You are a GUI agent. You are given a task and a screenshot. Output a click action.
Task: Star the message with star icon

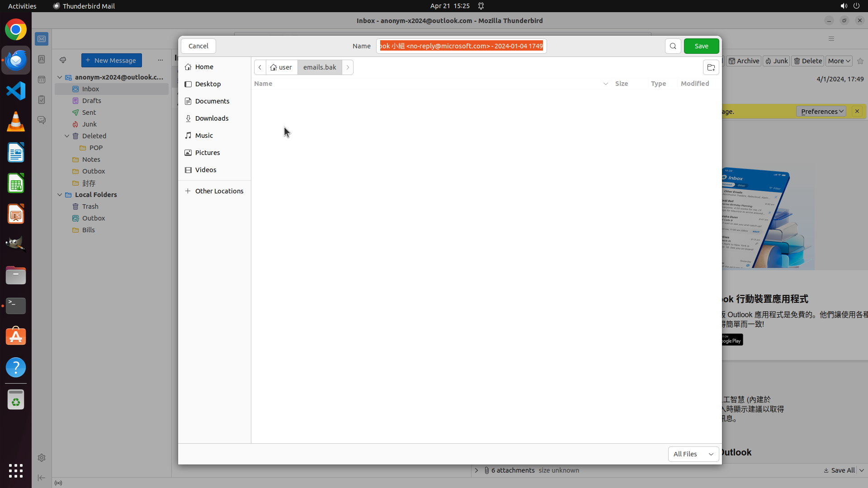(x=860, y=61)
